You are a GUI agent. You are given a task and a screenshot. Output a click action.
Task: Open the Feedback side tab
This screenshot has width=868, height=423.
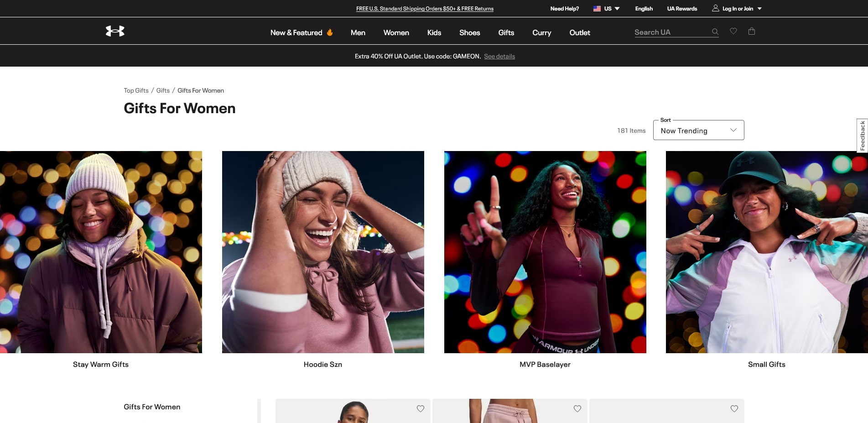[x=862, y=136]
